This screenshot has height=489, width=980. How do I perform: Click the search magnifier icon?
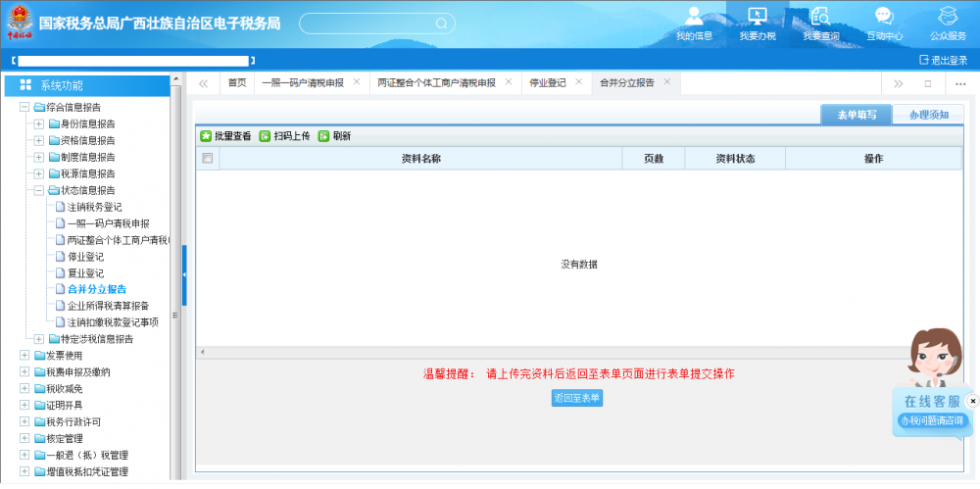coord(441,23)
